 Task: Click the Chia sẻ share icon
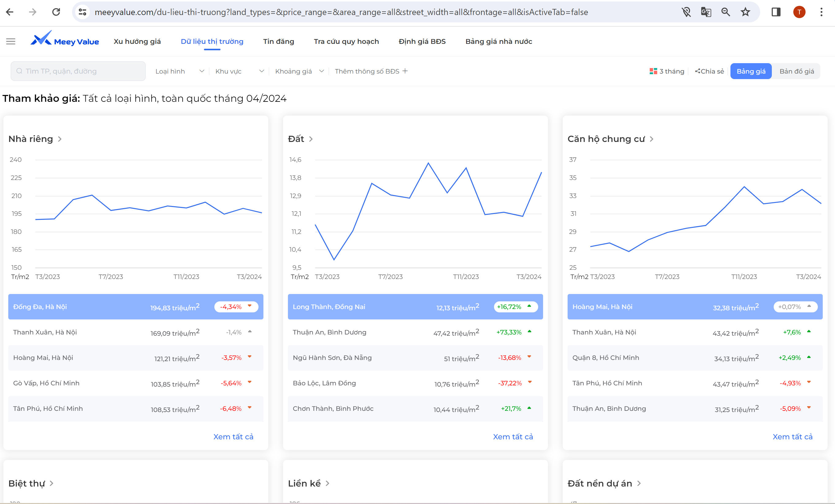point(697,71)
